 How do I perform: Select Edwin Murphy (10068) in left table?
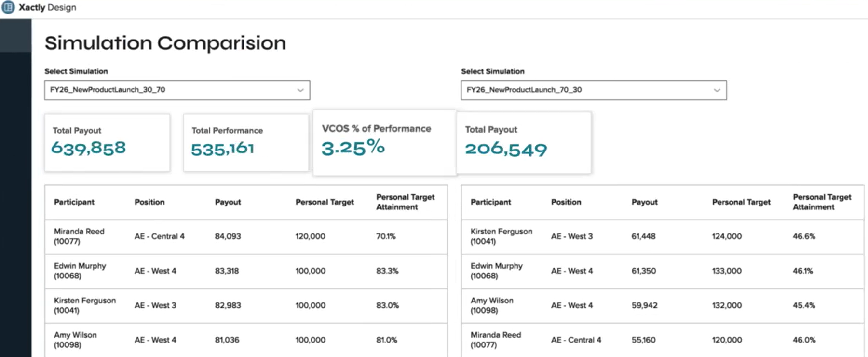click(x=80, y=271)
